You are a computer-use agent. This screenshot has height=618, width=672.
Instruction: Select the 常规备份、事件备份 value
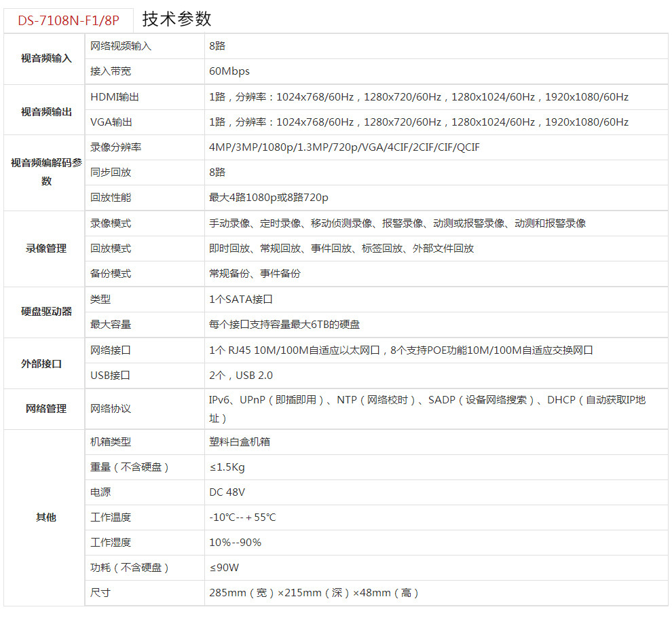(x=255, y=274)
